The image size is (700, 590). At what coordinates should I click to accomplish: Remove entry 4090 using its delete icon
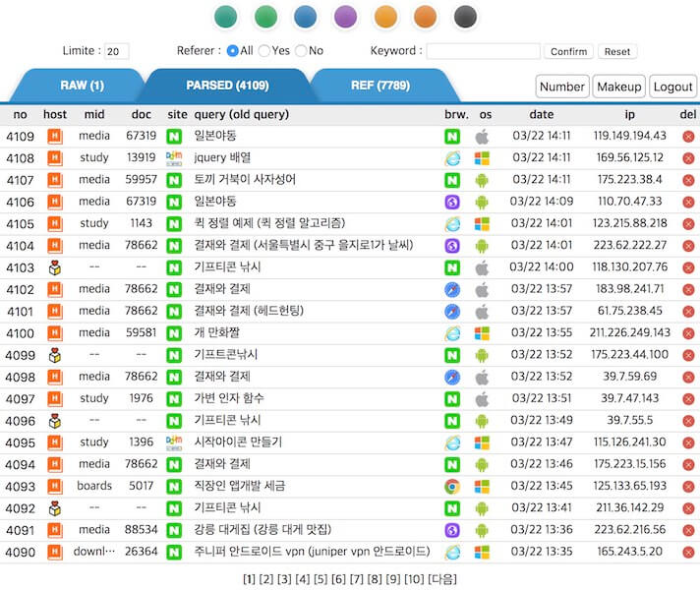(688, 553)
